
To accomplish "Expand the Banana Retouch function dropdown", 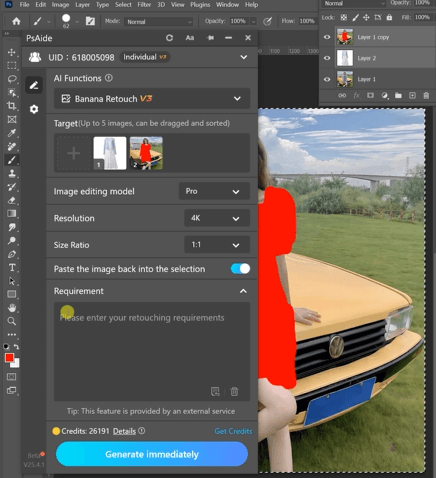I will pos(152,99).
